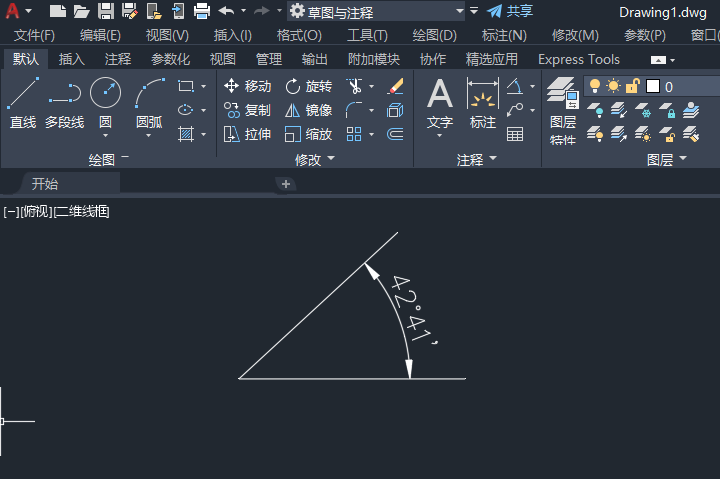Expand the Text (文字) dropdown arrow
The width and height of the screenshot is (720, 479).
click(439, 136)
